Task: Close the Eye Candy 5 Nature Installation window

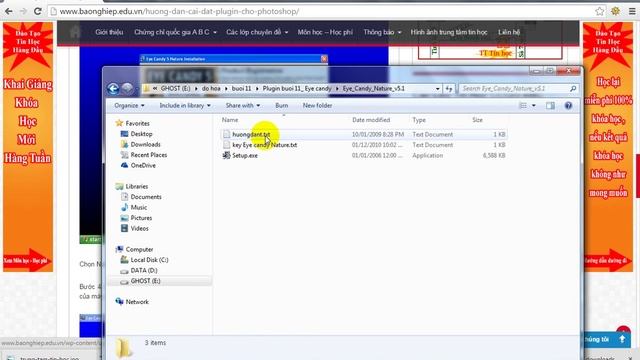Action: coord(324,59)
